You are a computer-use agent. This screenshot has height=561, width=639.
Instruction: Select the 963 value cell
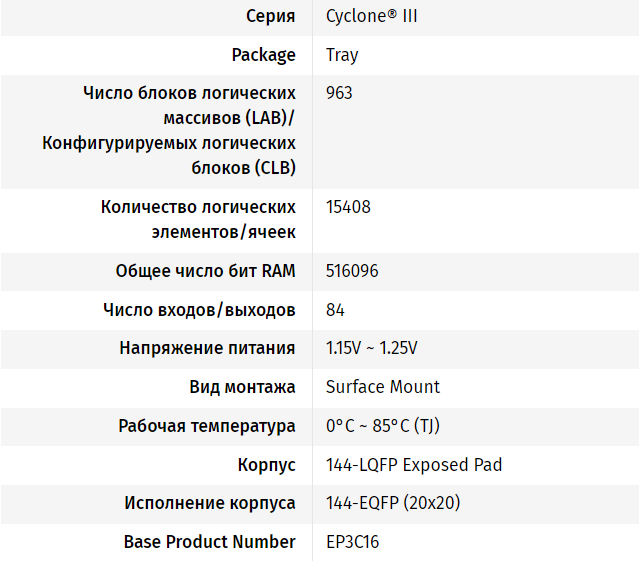339,93
